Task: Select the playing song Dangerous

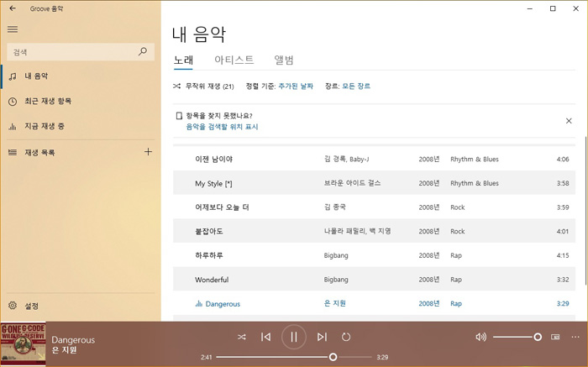Action: pyautogui.click(x=374, y=303)
